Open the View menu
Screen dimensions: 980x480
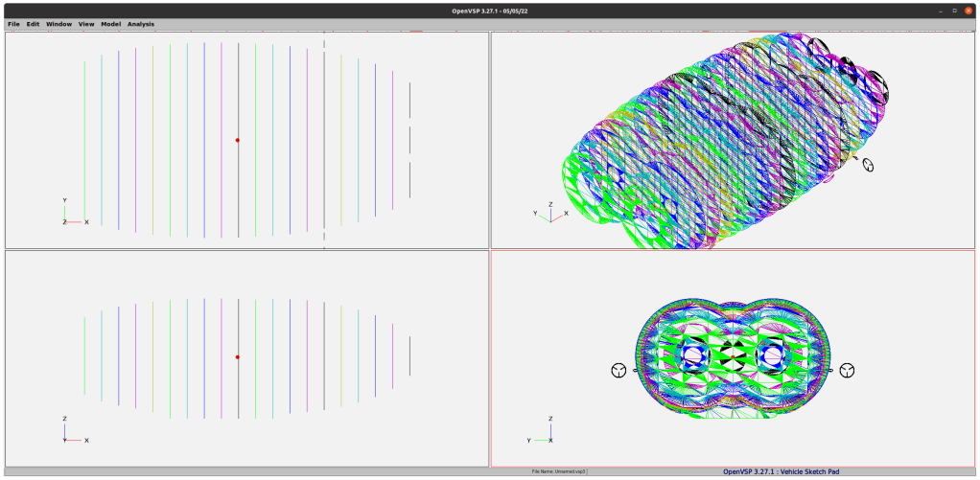[x=86, y=24]
